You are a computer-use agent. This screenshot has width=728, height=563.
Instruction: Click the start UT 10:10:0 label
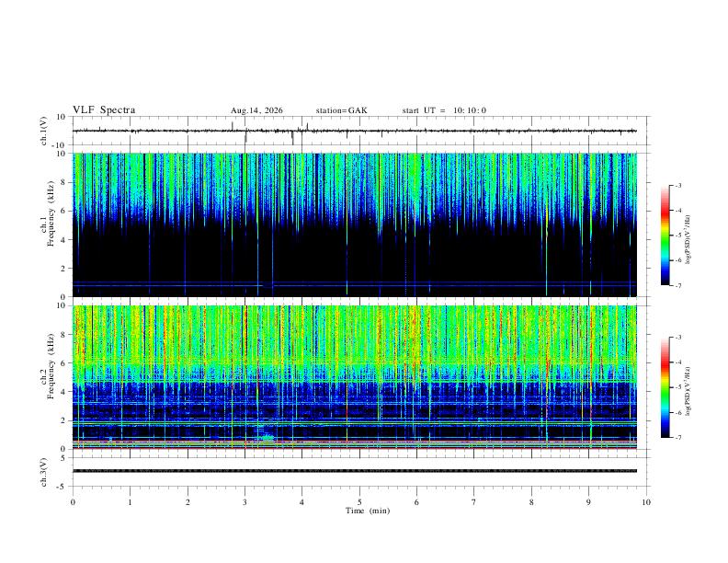pos(444,110)
